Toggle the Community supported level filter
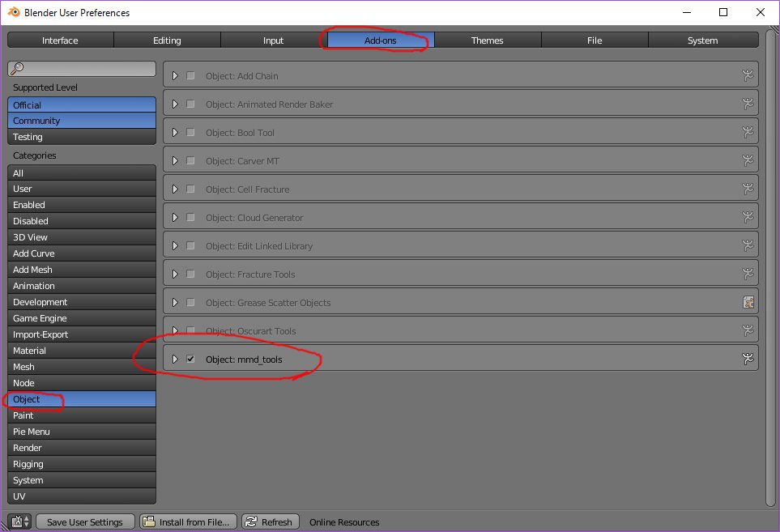This screenshot has height=532, width=780. coord(82,121)
